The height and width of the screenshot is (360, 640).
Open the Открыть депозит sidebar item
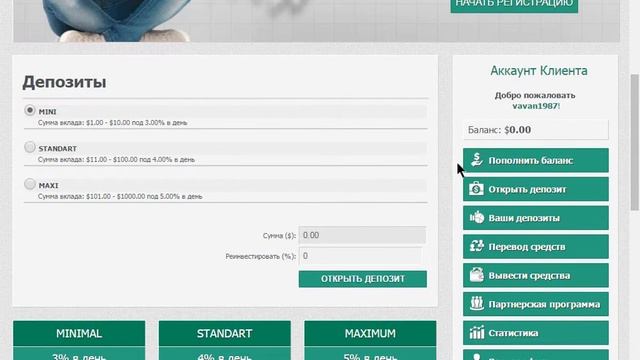536,189
